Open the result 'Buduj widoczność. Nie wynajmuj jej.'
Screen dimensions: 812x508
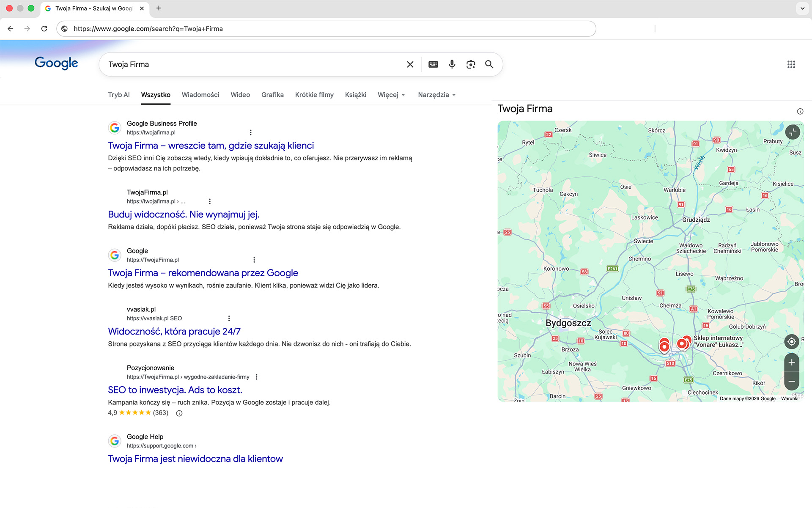click(184, 214)
